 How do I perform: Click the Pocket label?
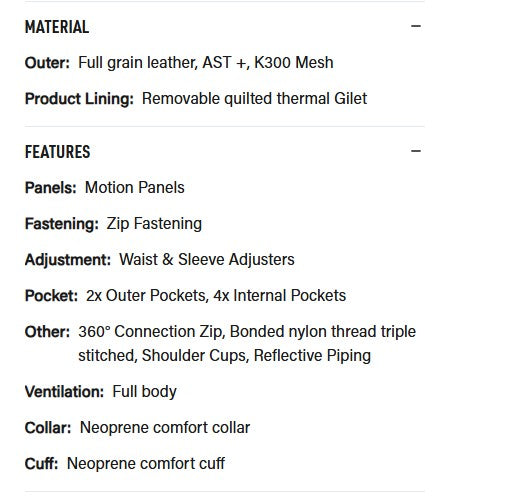51,296
